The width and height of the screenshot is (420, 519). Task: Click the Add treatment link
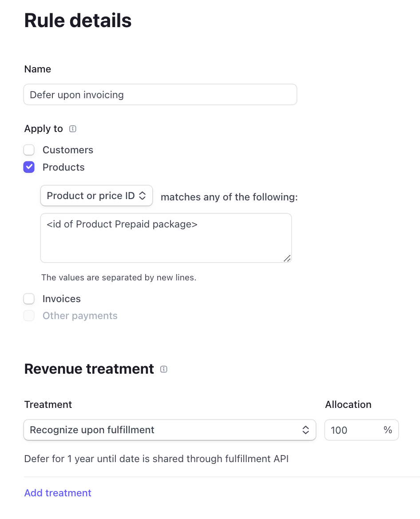pos(57,493)
